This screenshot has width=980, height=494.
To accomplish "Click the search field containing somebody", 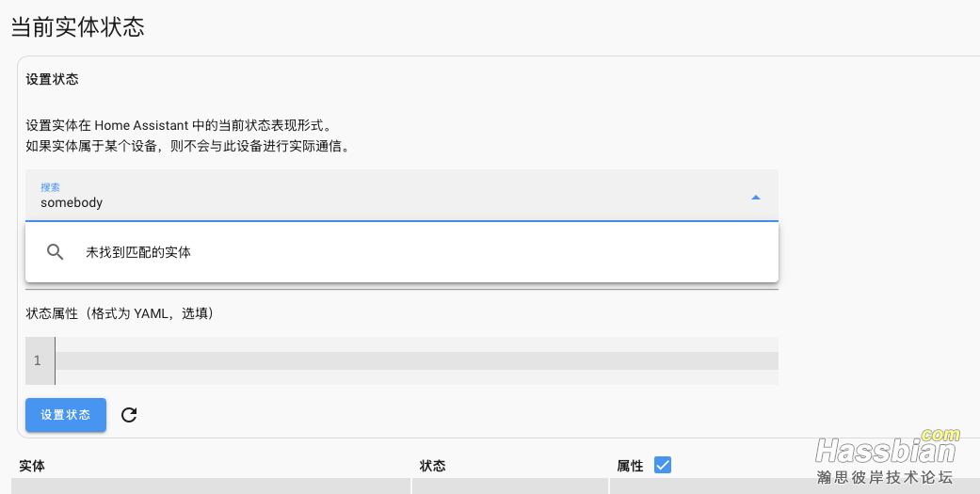I will click(402, 196).
